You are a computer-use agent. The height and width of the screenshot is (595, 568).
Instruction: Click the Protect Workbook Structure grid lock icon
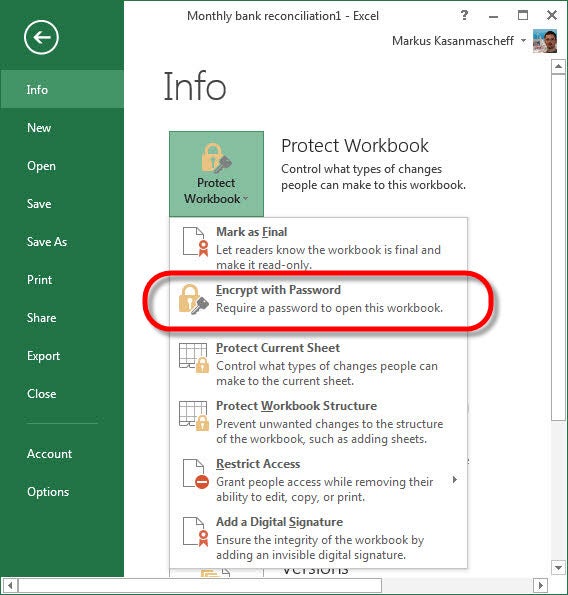pos(194,416)
